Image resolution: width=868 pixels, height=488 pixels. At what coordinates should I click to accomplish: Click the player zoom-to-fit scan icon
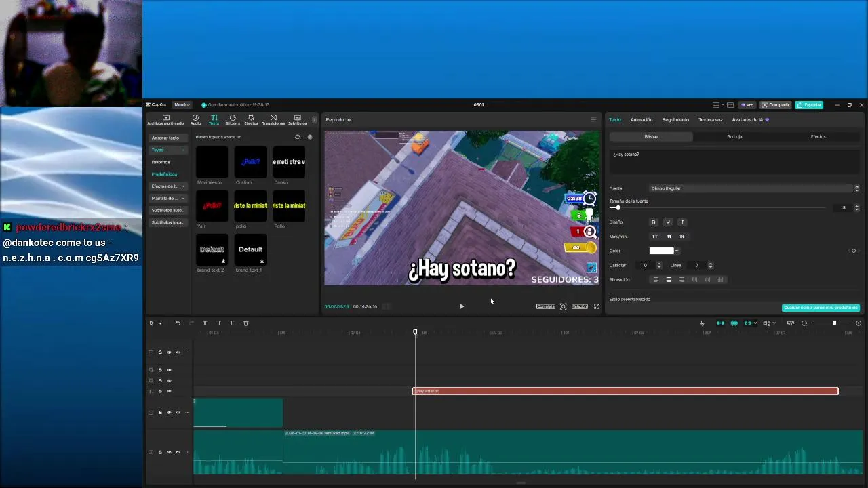click(563, 306)
